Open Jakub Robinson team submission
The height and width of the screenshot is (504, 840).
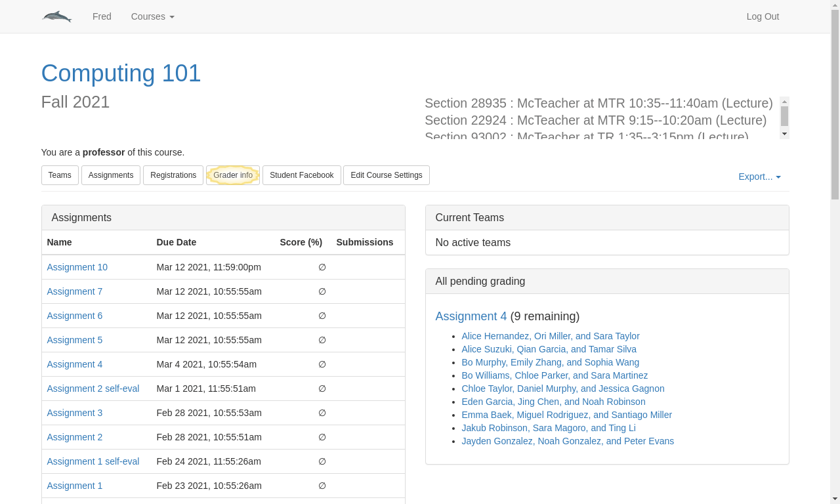tap(548, 428)
